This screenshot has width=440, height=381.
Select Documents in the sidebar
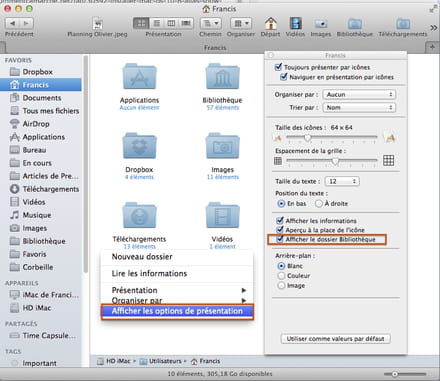click(x=41, y=98)
